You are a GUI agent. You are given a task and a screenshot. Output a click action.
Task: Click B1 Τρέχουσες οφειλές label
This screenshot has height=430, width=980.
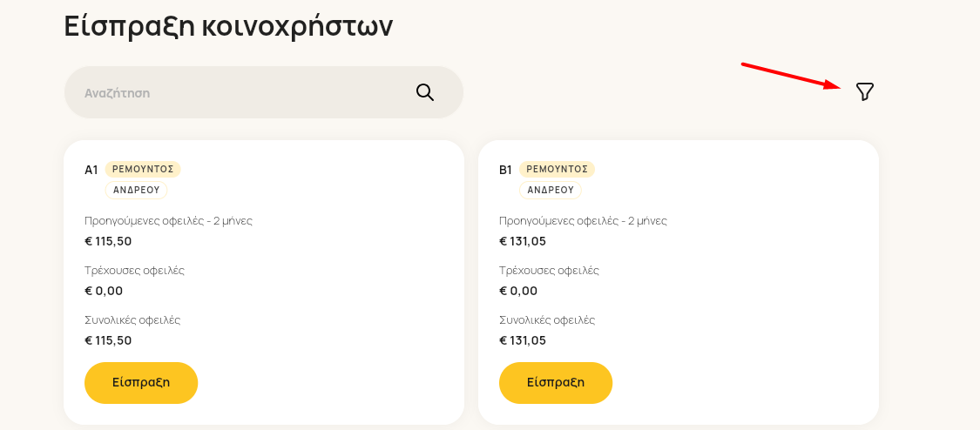point(549,270)
